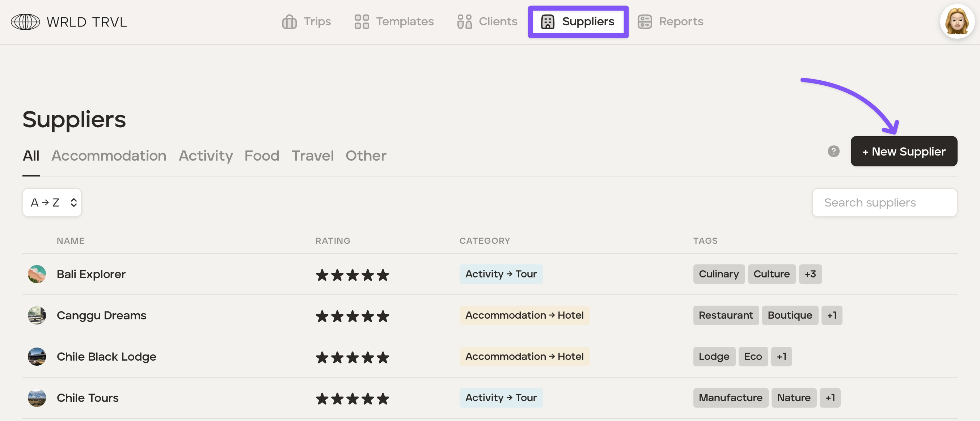Expand the +1 tags on Canggu Dreams
The width and height of the screenshot is (980, 421).
831,315
